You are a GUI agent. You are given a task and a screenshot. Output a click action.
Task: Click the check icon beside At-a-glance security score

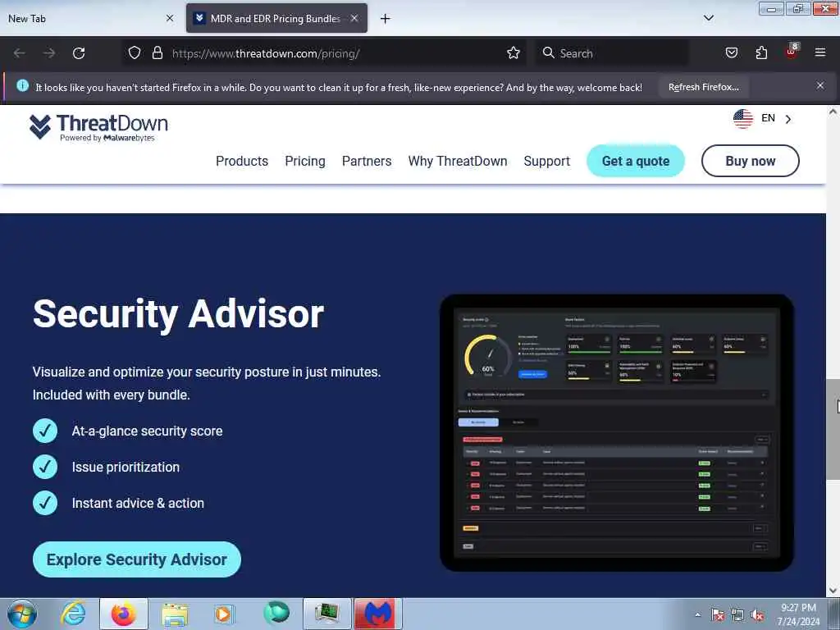pos(45,431)
